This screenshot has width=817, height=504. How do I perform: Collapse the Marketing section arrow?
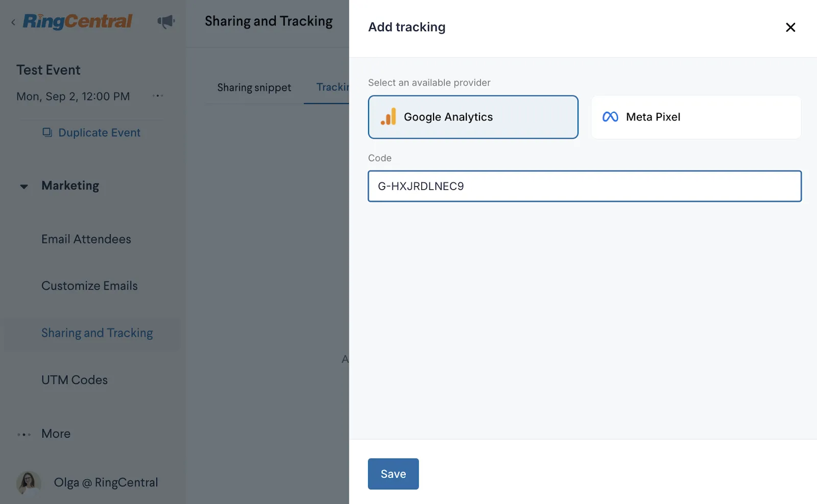(24, 186)
